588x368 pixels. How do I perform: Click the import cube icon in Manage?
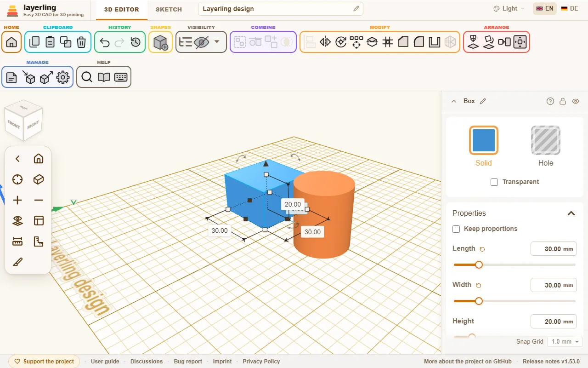[28, 77]
